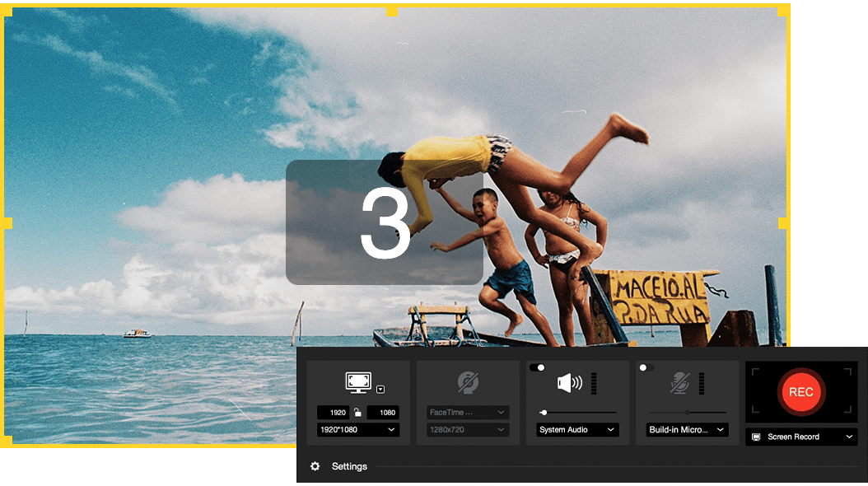Click the disabled webcam icon
The image size is (868, 486).
[x=468, y=383]
